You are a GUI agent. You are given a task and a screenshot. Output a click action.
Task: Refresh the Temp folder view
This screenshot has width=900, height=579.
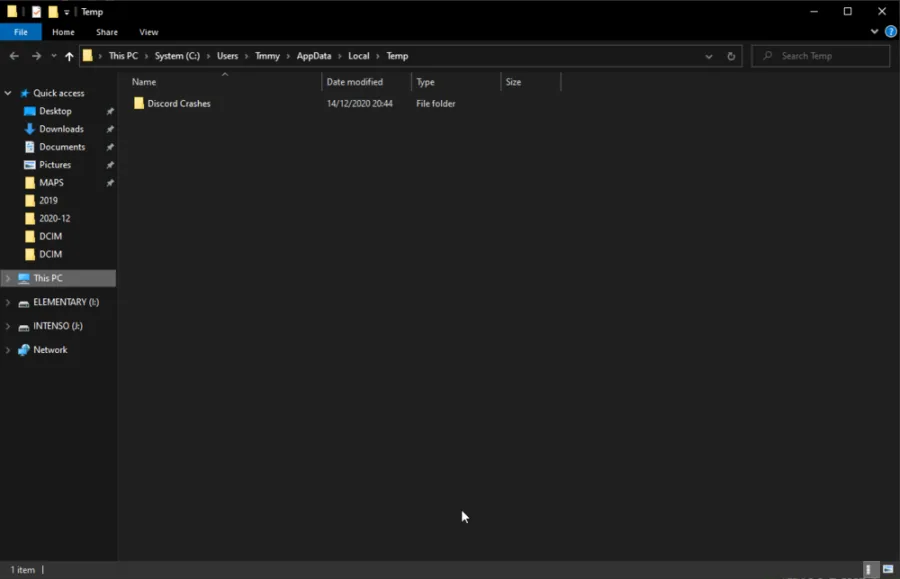coord(731,56)
